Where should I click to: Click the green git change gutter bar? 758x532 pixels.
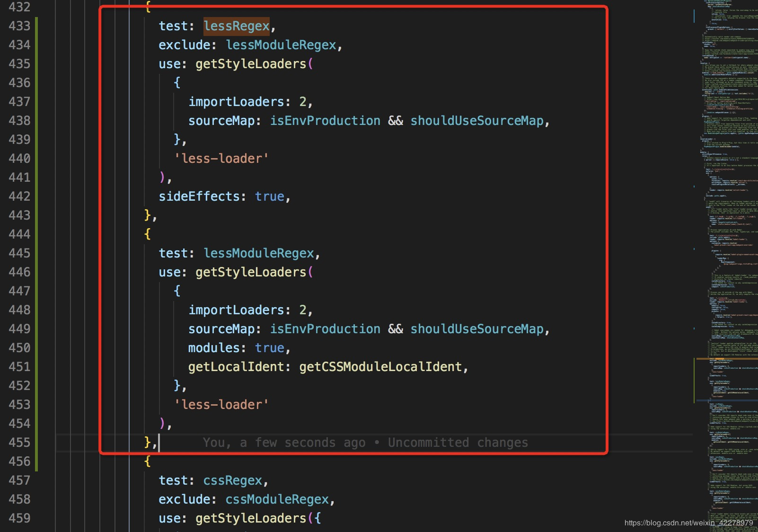point(36,244)
